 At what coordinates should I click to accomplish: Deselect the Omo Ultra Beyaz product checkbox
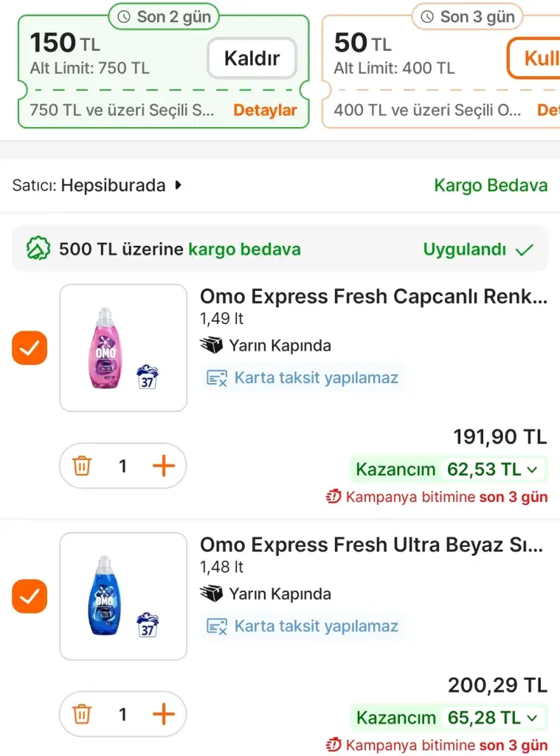(30, 597)
